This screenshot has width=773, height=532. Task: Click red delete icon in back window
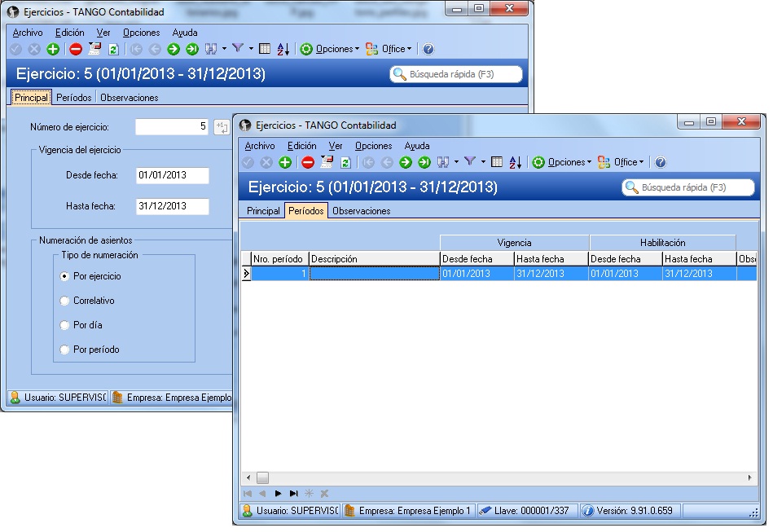[76, 49]
